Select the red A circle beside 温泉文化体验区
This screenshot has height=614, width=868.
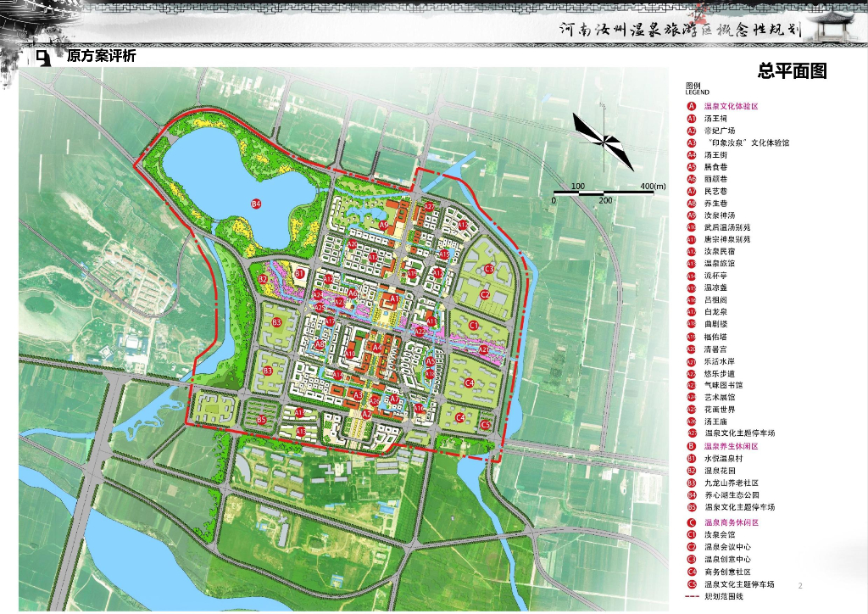click(x=692, y=106)
